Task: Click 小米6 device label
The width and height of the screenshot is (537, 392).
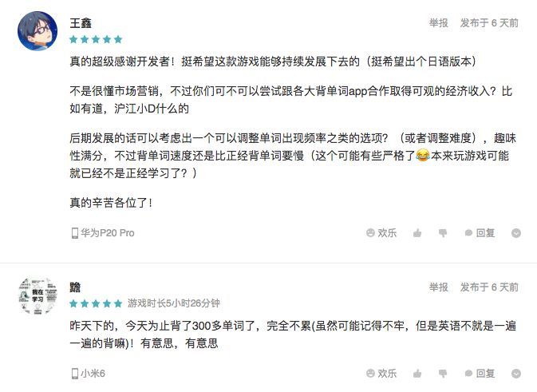Action: tap(89, 373)
